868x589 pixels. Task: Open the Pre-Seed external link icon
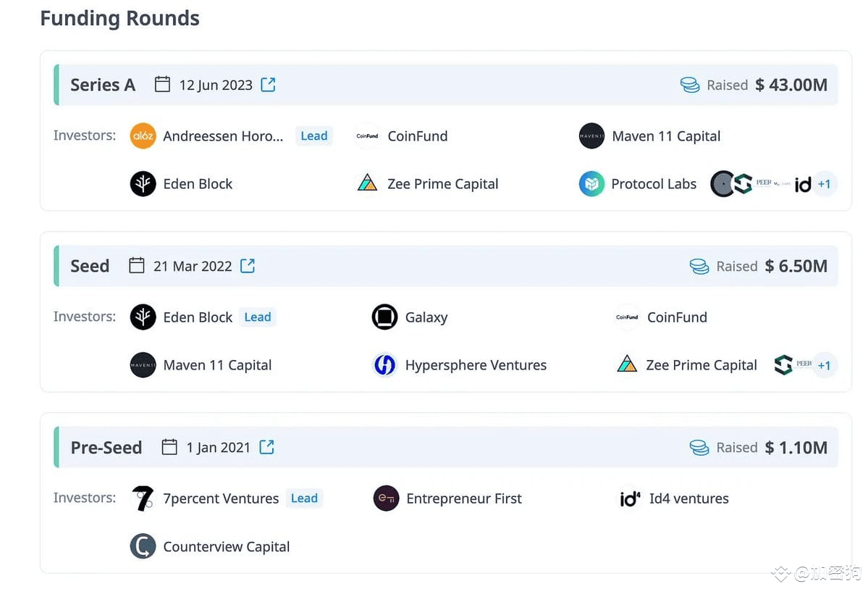pos(267,447)
